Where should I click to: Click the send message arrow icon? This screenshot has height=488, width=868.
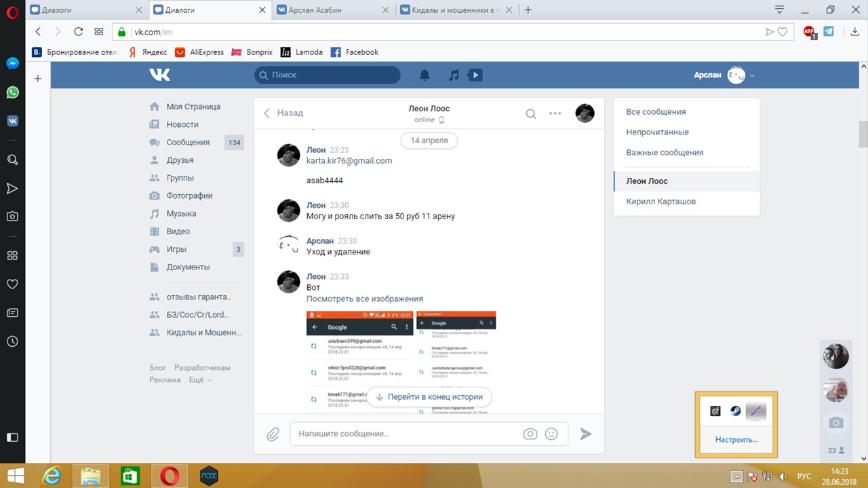coord(586,434)
